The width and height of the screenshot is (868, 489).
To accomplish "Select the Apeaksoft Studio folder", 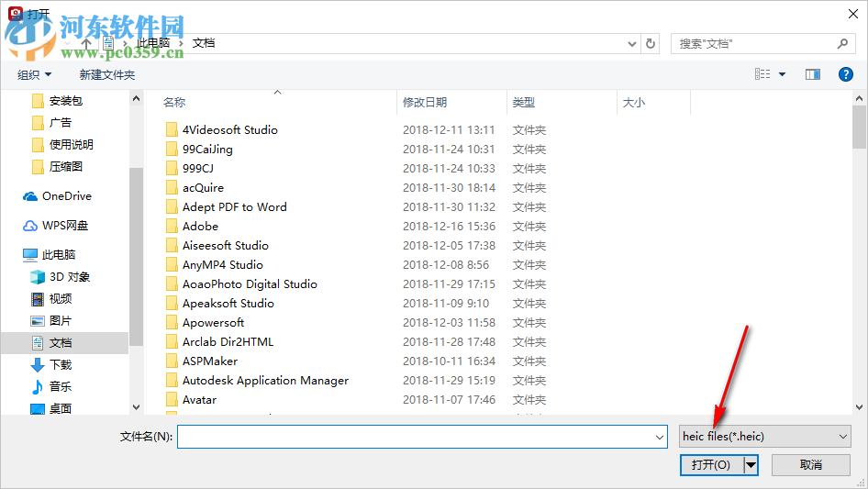I will (x=228, y=304).
